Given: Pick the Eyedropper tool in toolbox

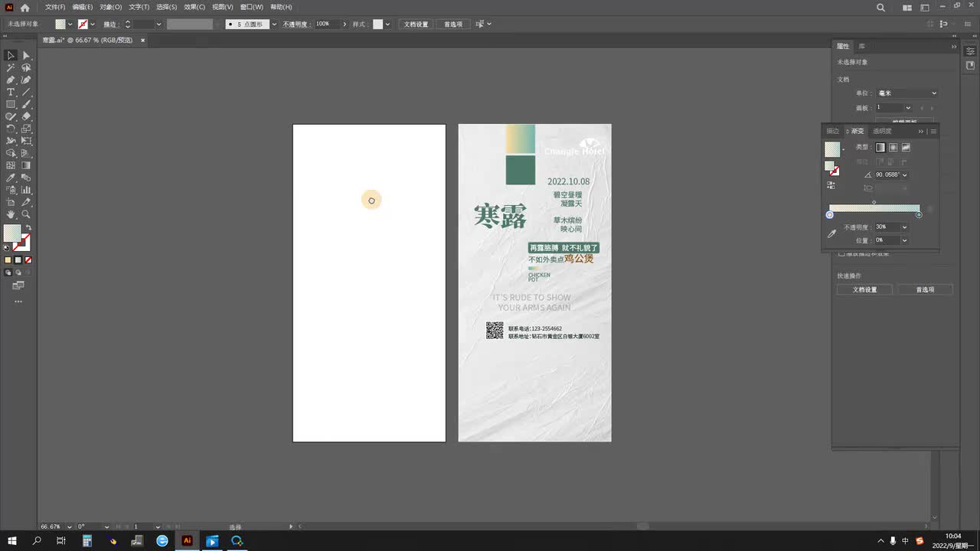Looking at the screenshot, I should (x=11, y=178).
